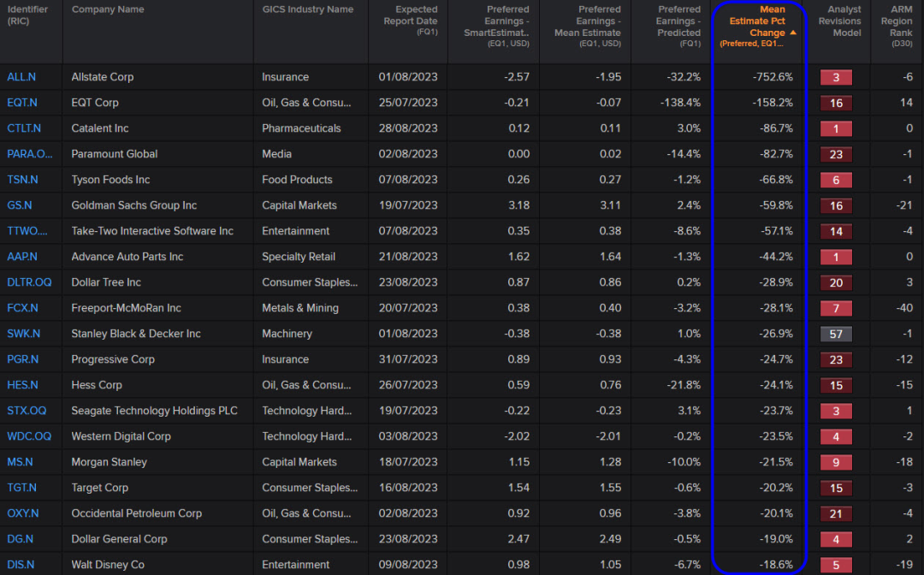Open the CTLT.N identifier link
Screen dimensions: 924x575
(24, 128)
